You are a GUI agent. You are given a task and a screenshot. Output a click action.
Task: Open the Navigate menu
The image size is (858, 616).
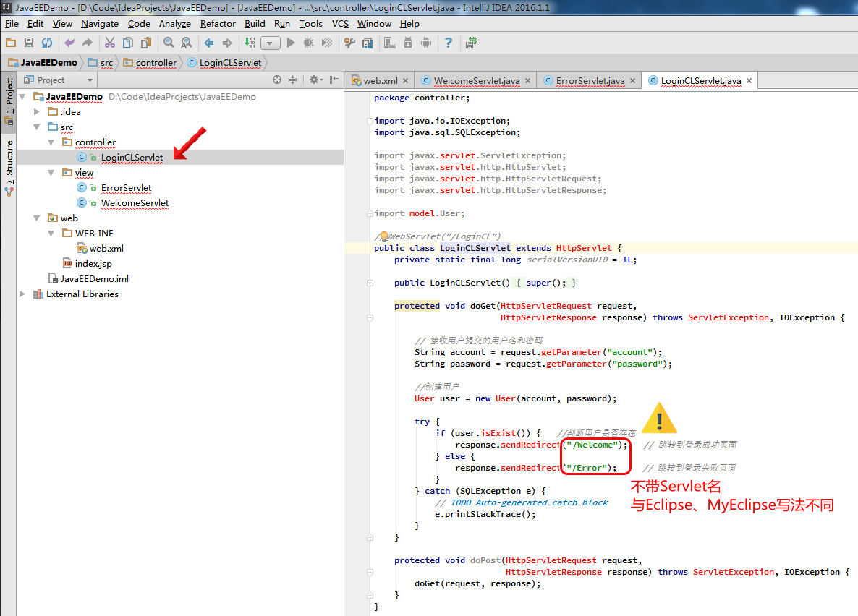coord(100,24)
